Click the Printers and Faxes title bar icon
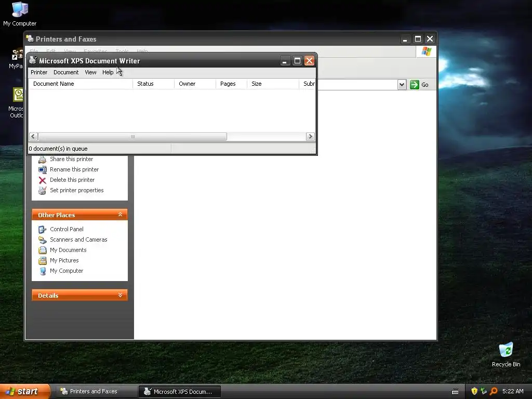The width and height of the screenshot is (532, 399). (30, 38)
